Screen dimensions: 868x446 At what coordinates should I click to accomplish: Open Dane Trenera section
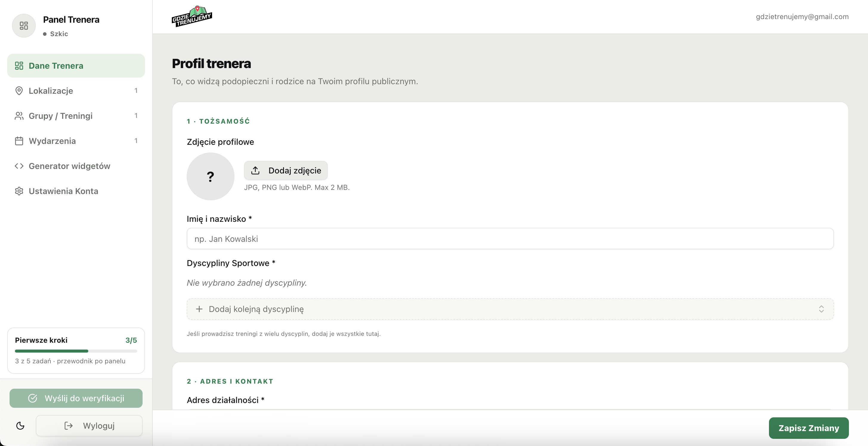tap(76, 66)
